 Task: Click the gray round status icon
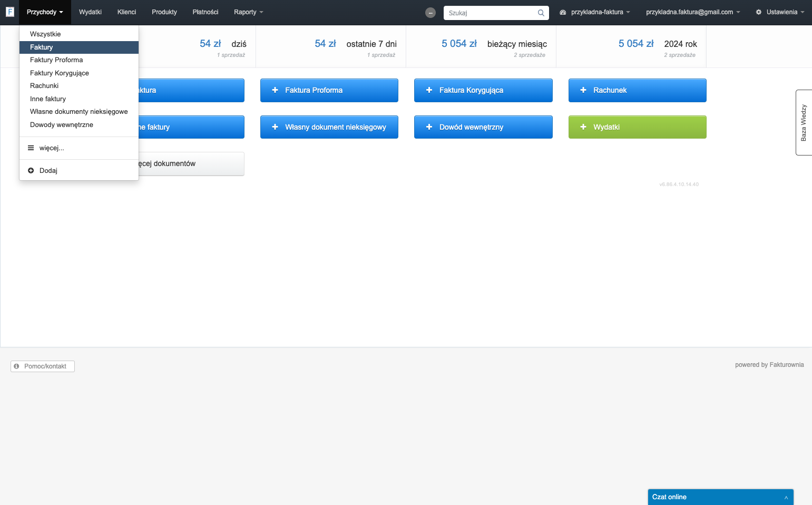pos(431,13)
